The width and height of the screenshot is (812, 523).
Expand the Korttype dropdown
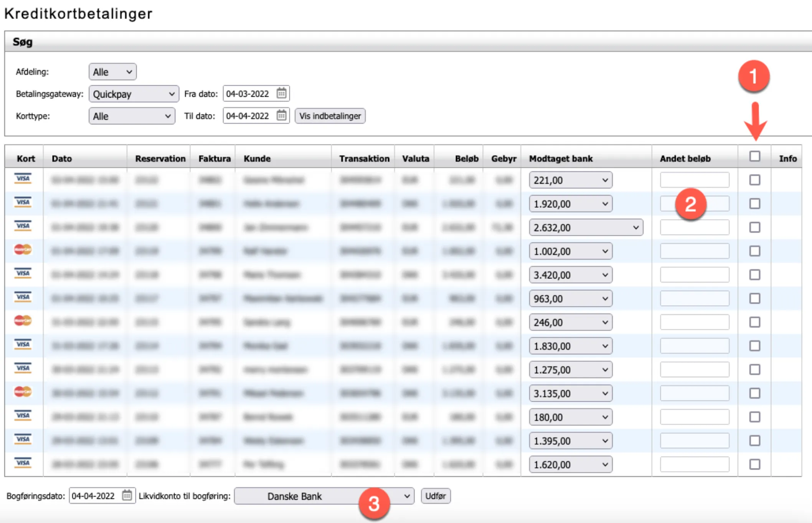[132, 116]
